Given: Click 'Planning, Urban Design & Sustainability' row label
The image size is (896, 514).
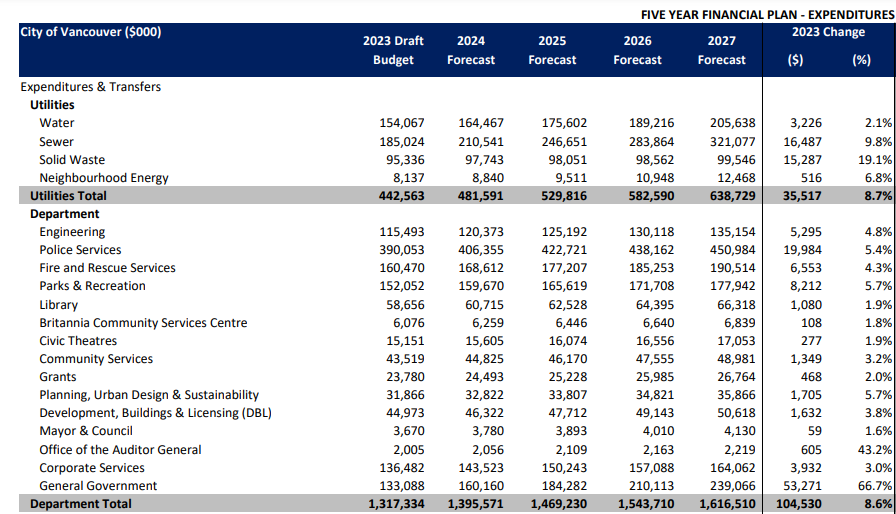Looking at the screenshot, I should (x=149, y=395).
